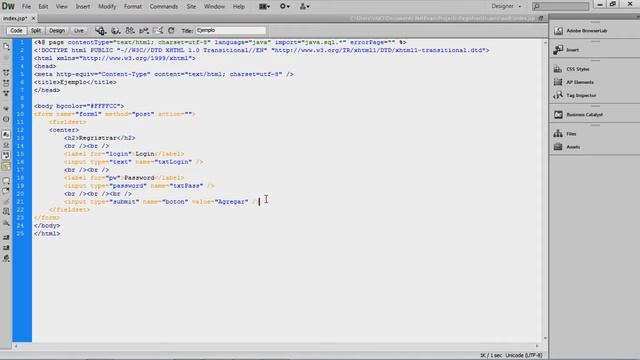Viewport: 640px width, 360px height.
Task: Open the File Management icon menu
Action: [130, 31]
